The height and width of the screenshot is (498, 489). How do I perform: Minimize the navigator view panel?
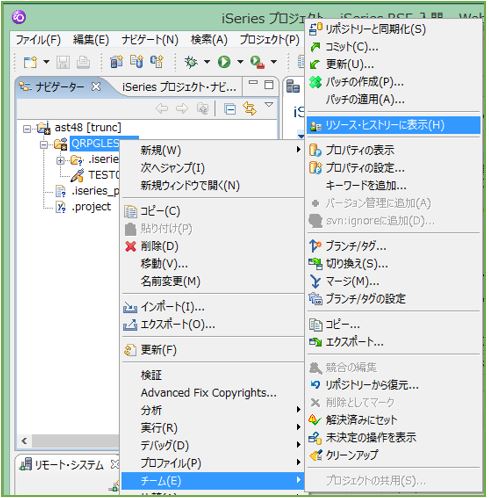(253, 83)
